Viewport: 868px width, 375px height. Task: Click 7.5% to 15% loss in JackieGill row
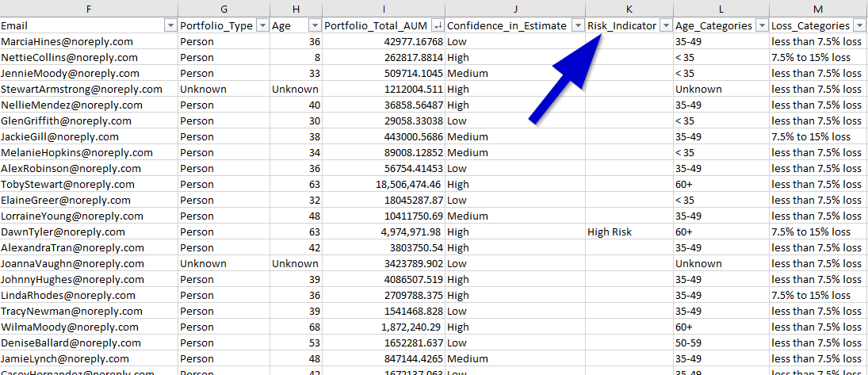pos(819,137)
